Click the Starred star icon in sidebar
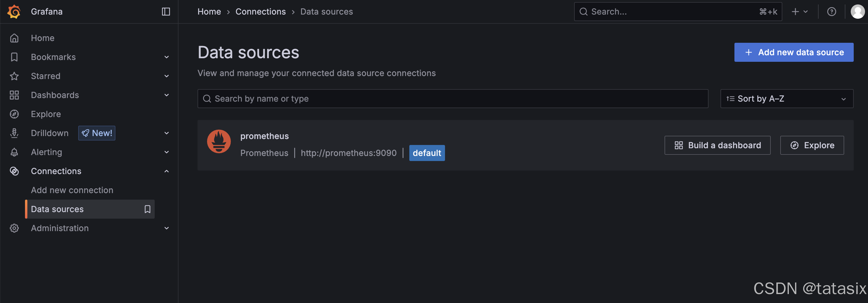 14,76
